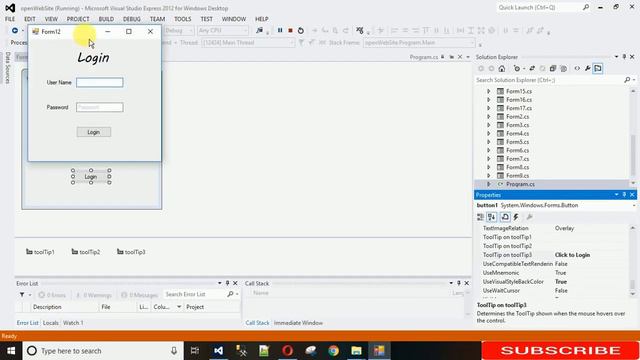Image resolution: width=640 pixels, height=360 pixels.
Task: Click the Task View taskbar icon
Action: click(195, 351)
